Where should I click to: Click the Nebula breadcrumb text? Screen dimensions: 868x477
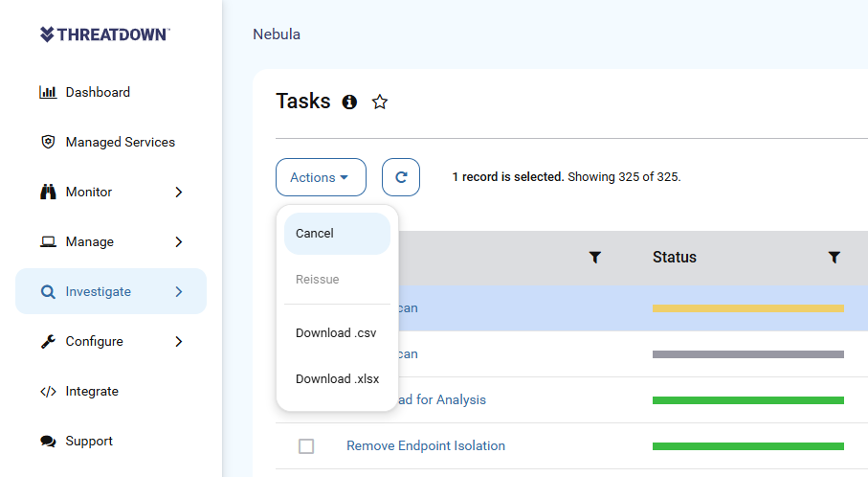[x=277, y=34]
